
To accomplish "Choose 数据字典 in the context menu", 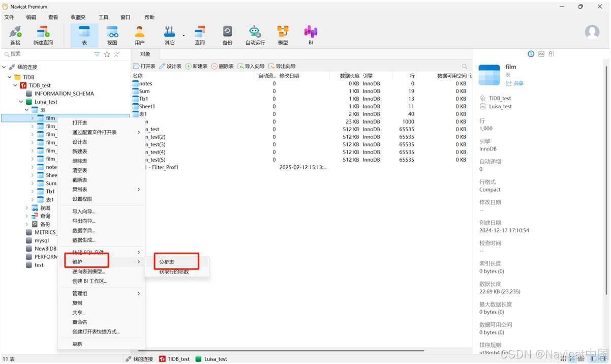I will pyautogui.click(x=101, y=231).
